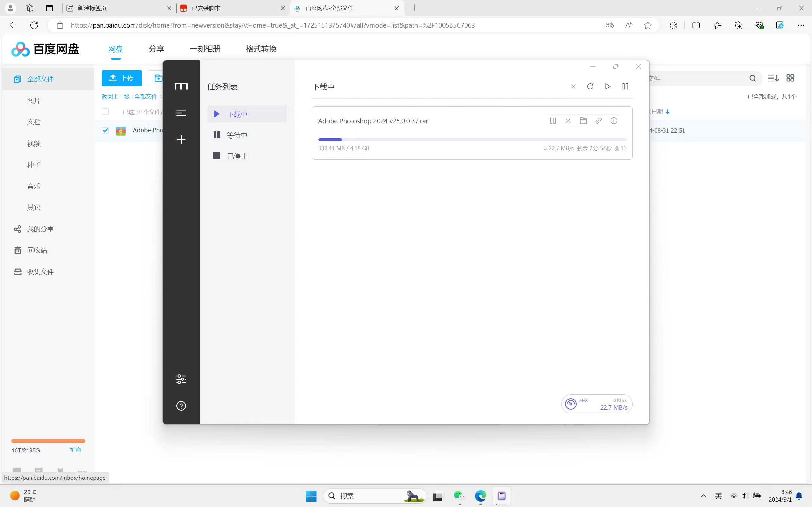Screen dimensions: 812x507
Task: Click the taskbar 搜索 box
Action: click(x=375, y=496)
